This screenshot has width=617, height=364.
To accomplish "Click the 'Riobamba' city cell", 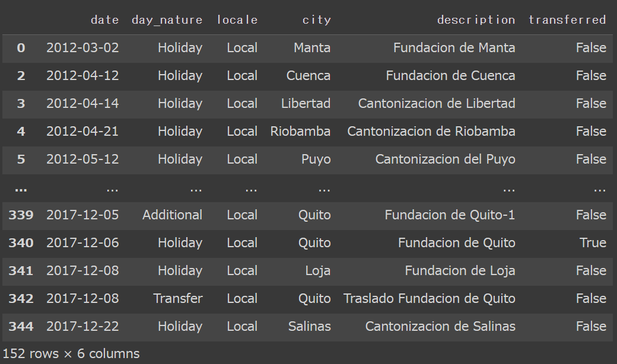I will click(300, 131).
